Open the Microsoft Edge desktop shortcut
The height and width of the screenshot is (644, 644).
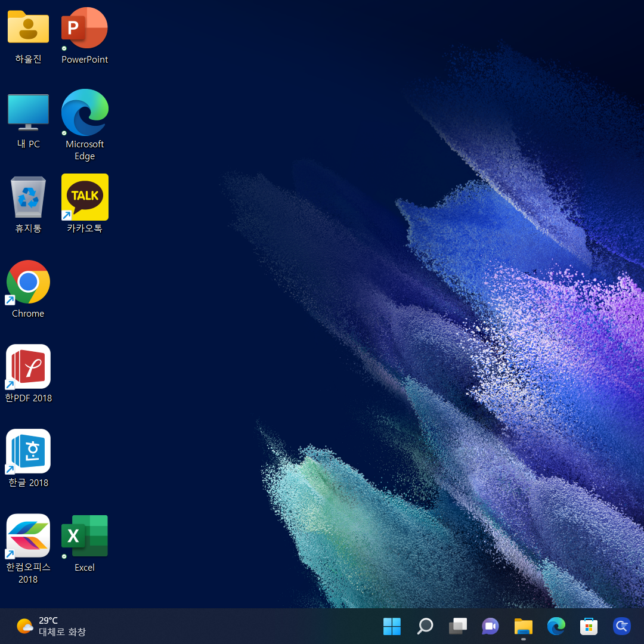pyautogui.click(x=85, y=112)
